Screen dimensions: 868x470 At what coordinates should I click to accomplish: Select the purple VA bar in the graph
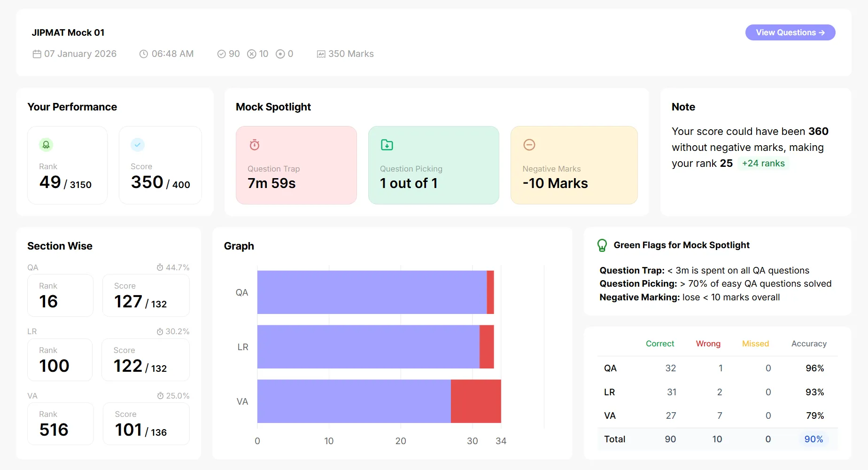(354, 401)
